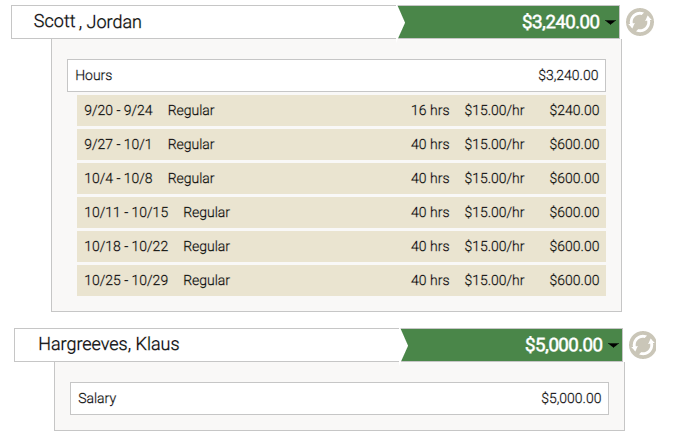674x435 pixels.
Task: Expand dropdown arrow next to $5,000.00
Action: tap(613, 345)
